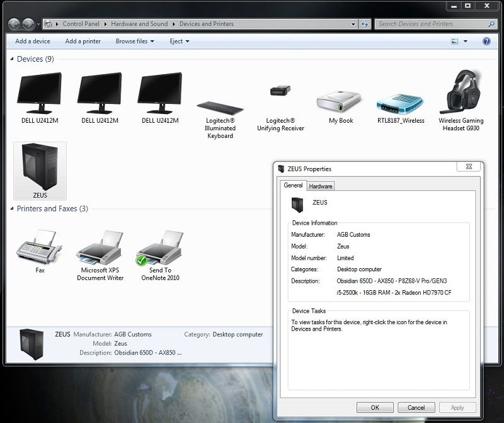Image resolution: width=504 pixels, height=423 pixels.
Task: Switch to the General tab
Action: 293,185
